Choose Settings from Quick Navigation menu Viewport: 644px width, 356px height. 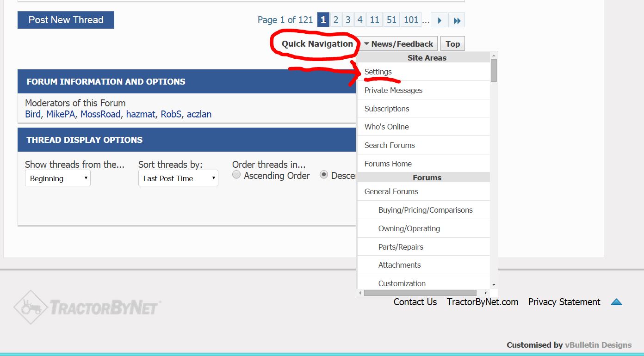click(x=378, y=72)
